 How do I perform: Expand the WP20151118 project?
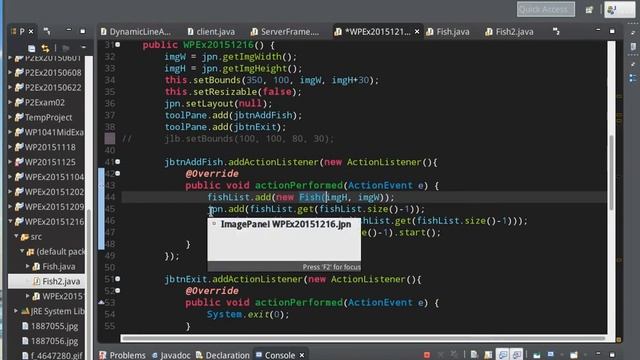coord(11,147)
